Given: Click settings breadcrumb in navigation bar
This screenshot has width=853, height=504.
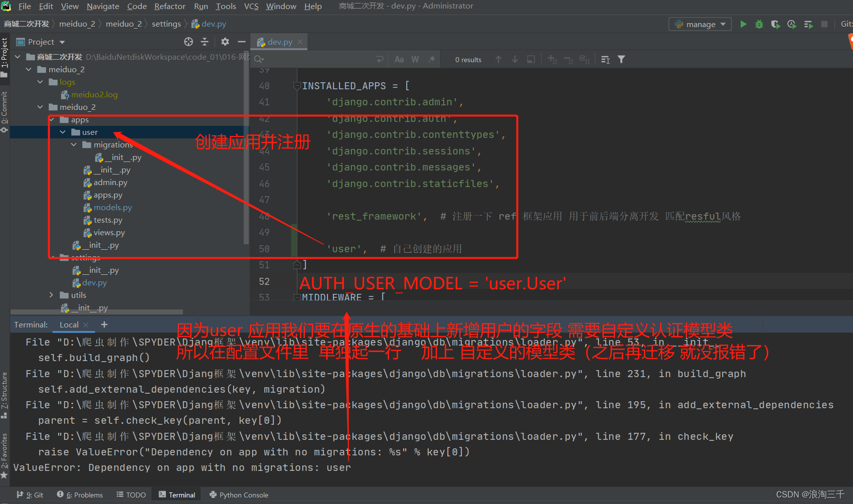Looking at the screenshot, I should coord(166,24).
